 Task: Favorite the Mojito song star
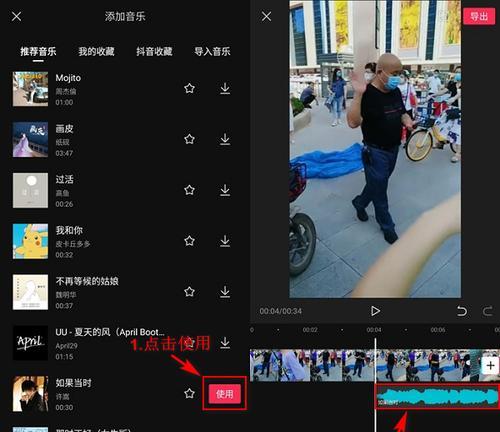click(x=189, y=88)
